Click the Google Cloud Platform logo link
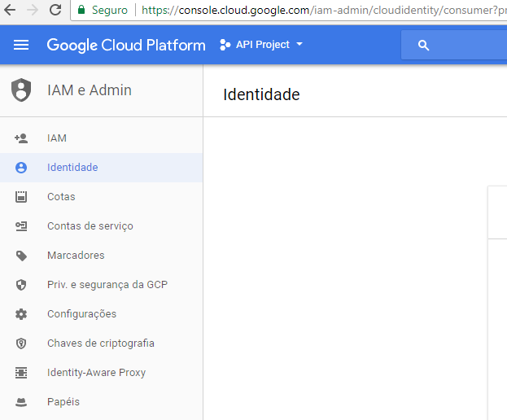The image size is (507, 420). [x=126, y=45]
